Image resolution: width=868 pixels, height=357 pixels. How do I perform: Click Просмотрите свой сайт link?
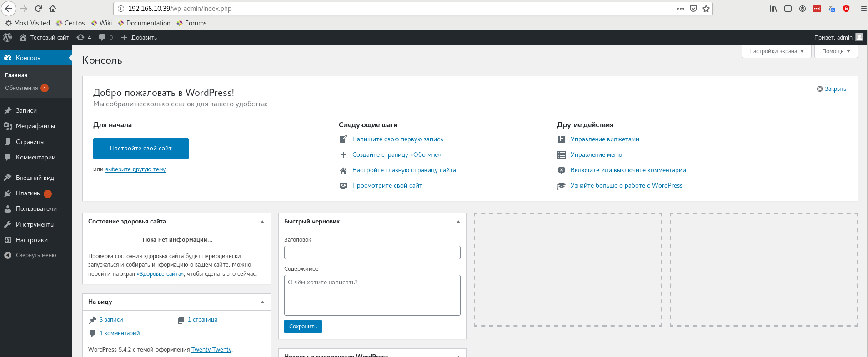pos(387,186)
